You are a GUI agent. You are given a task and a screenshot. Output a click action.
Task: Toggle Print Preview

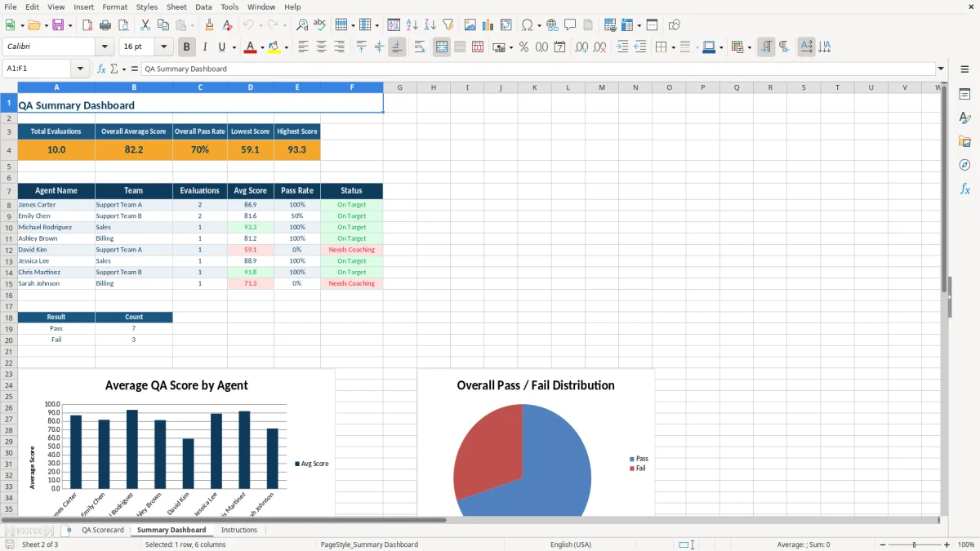123,25
